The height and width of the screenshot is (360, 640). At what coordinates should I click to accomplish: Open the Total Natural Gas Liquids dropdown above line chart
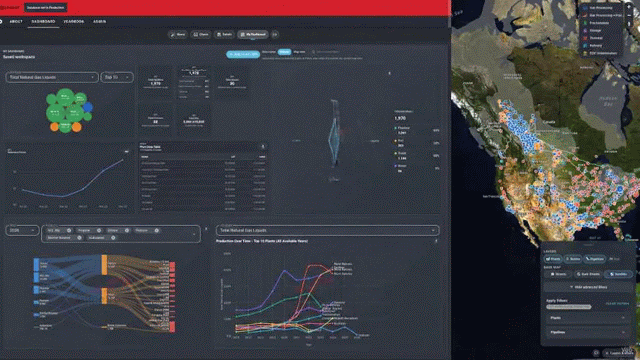(327, 231)
